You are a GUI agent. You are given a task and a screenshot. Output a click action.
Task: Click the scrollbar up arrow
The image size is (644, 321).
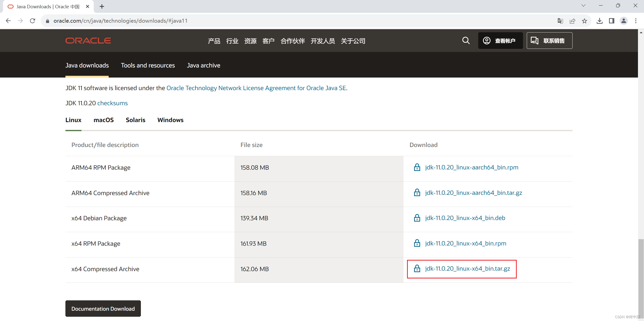641,32
